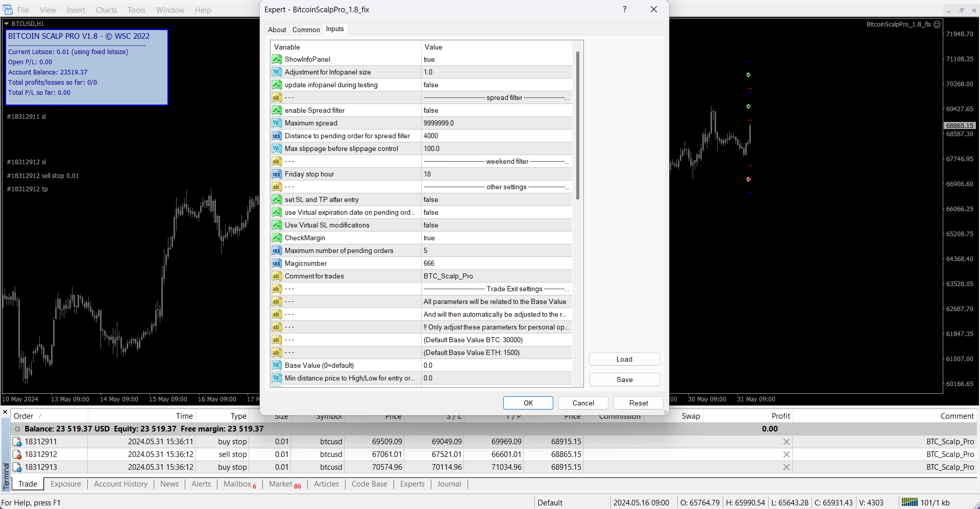Image resolution: width=980 pixels, height=509 pixels.
Task: Click the Load button for input presets
Action: tap(624, 359)
